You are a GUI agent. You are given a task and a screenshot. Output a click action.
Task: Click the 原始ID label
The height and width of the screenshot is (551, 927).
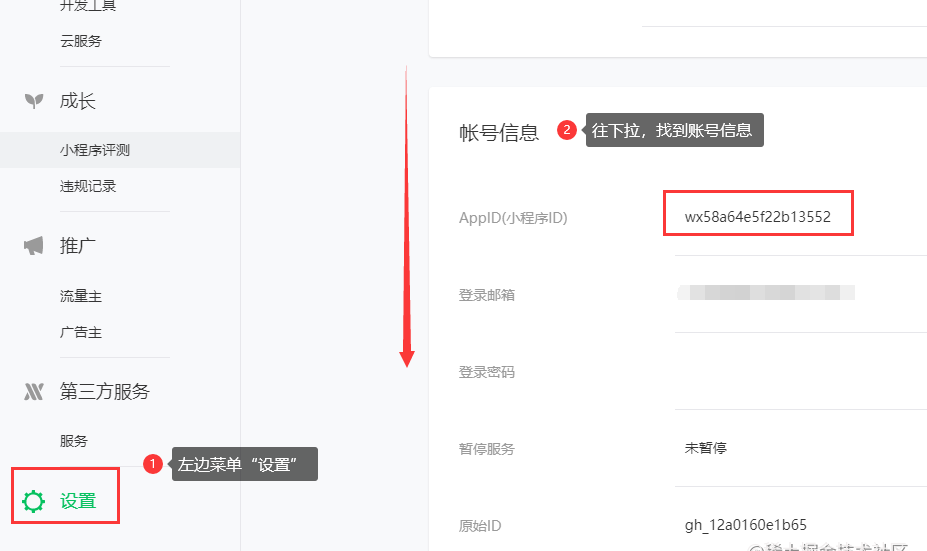click(479, 526)
